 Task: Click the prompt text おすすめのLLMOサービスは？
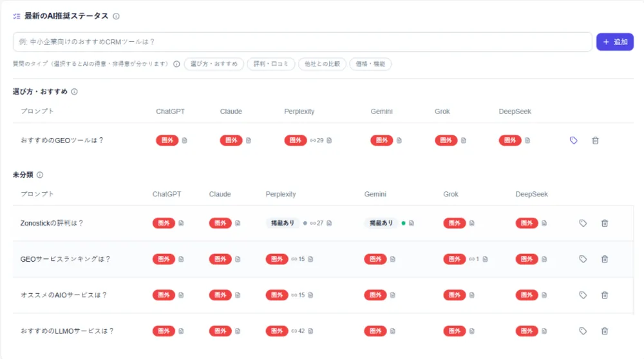67,331
